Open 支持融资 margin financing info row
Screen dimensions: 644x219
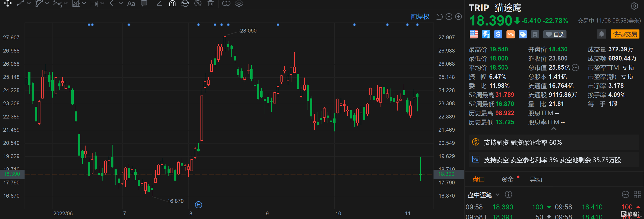(554, 143)
